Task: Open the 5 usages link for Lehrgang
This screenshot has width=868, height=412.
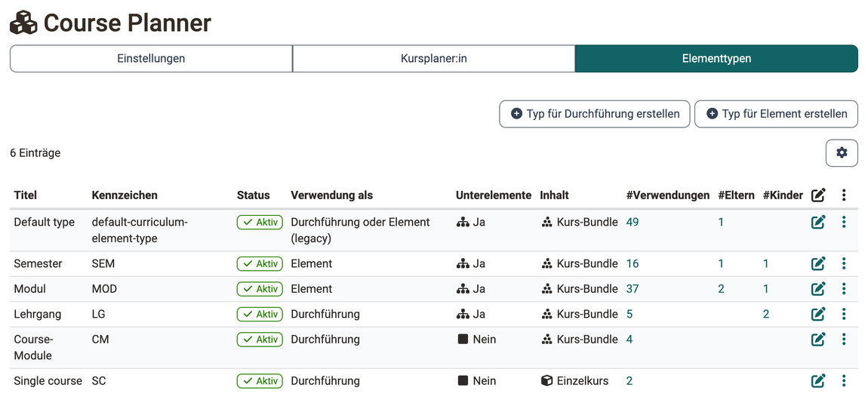Action: pos(629,314)
